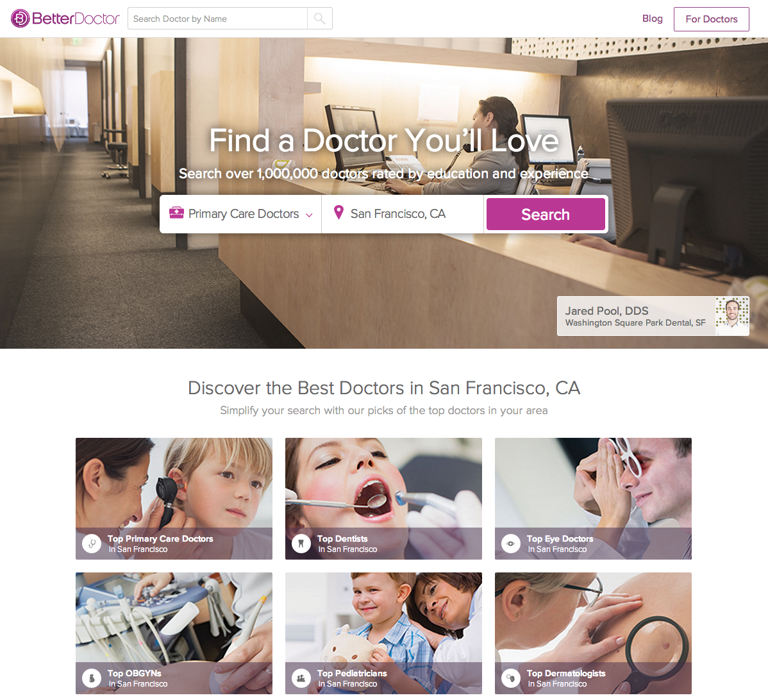
Task: Click the Dermatologists card icon
Action: pos(511,678)
